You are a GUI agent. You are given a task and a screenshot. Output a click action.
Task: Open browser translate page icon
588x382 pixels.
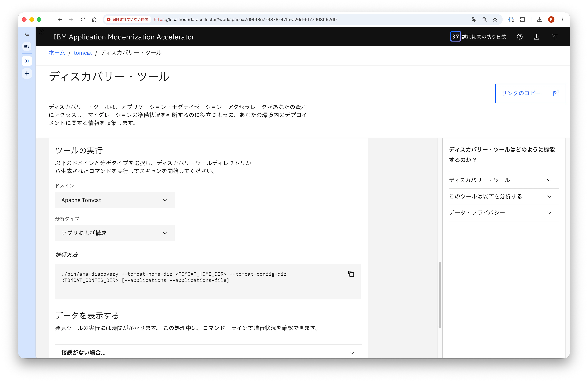point(474,19)
